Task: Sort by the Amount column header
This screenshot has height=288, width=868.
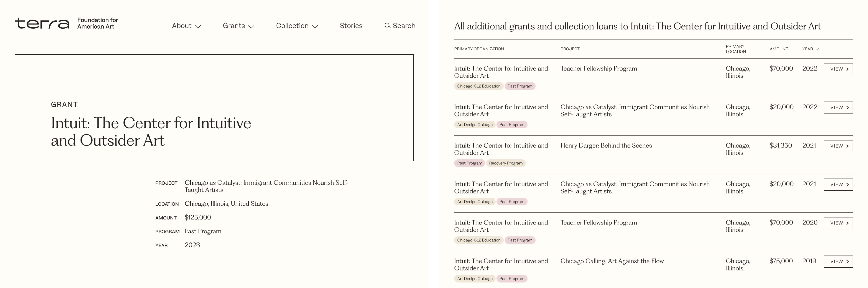Action: click(x=778, y=49)
